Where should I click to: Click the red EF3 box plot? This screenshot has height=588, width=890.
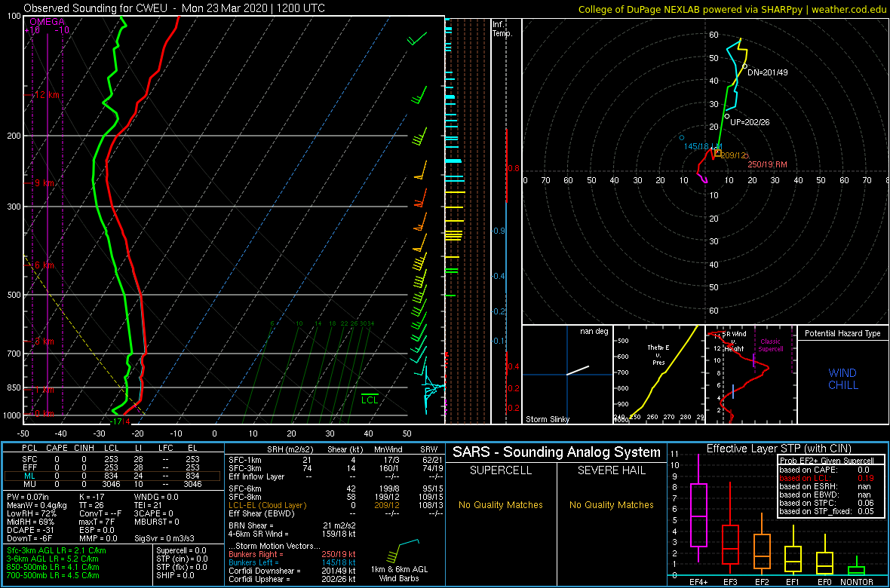[x=731, y=546]
